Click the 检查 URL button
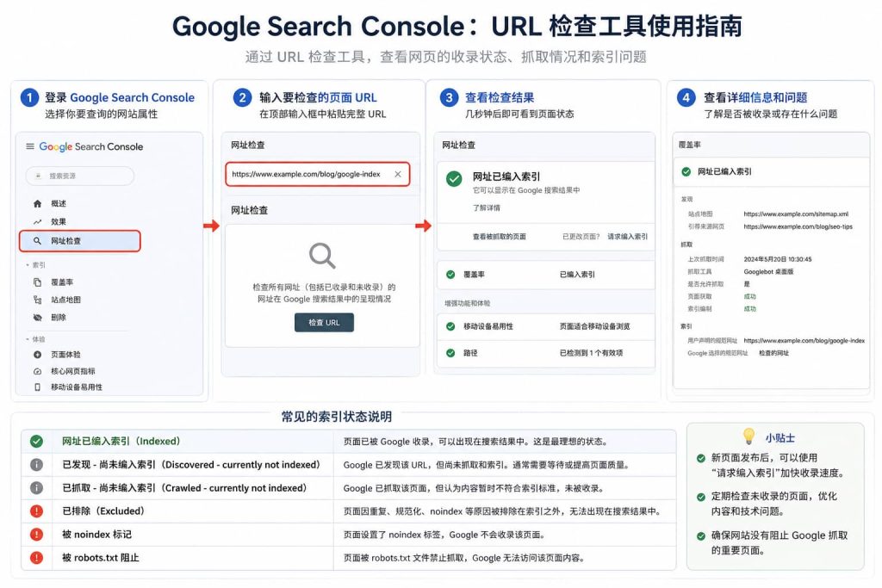882x588 pixels. pos(324,323)
